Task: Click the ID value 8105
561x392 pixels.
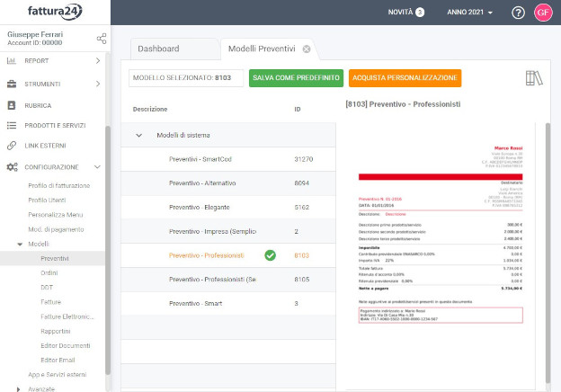Action: 301,280
